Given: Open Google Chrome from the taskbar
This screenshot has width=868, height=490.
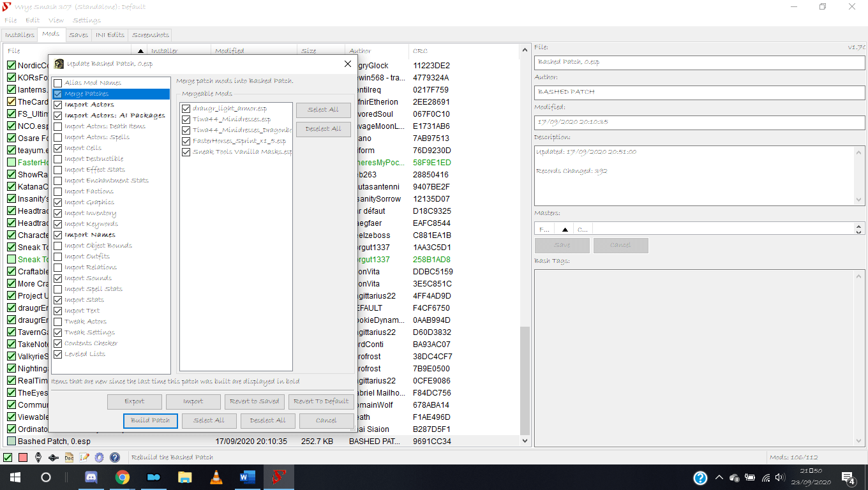Looking at the screenshot, I should [x=123, y=477].
